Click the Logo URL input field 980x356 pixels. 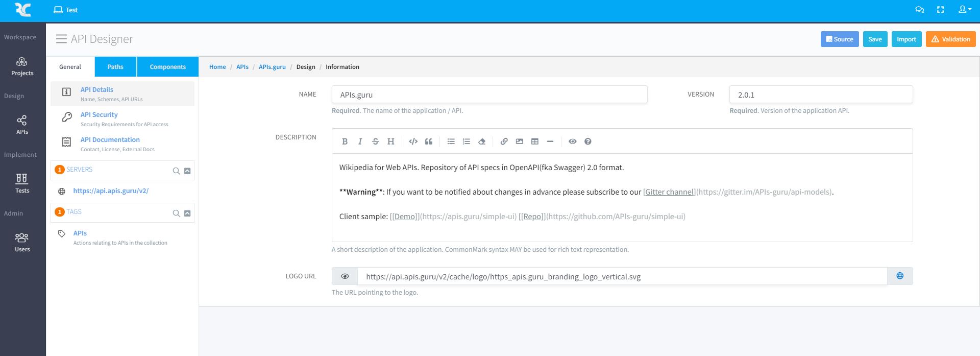click(x=622, y=276)
